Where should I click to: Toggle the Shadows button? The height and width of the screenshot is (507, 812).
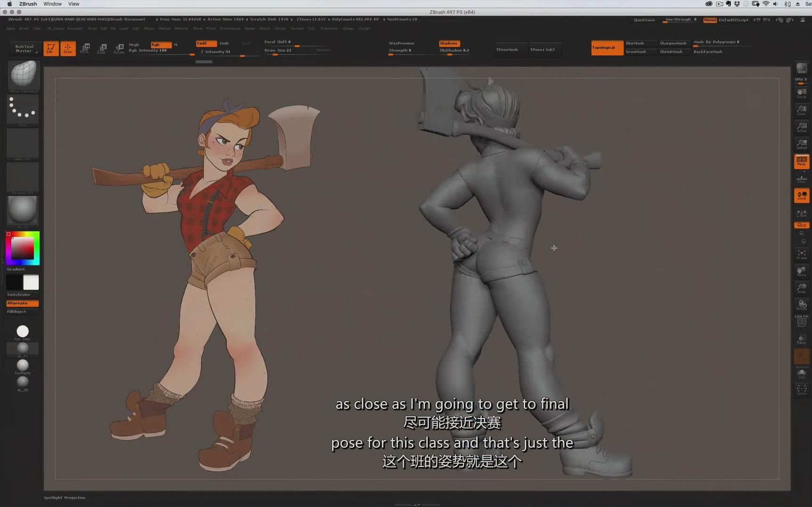tap(449, 43)
